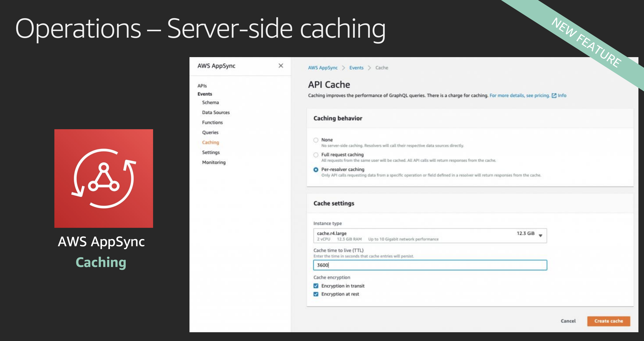Click the Caching behavior section header
Screen dimensions: 644x341
coord(338,118)
